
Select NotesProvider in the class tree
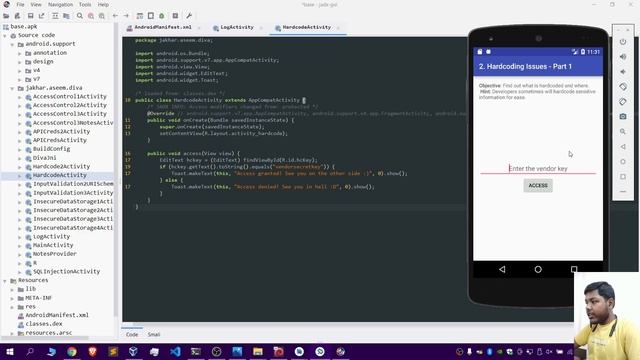pyautogui.click(x=55, y=254)
